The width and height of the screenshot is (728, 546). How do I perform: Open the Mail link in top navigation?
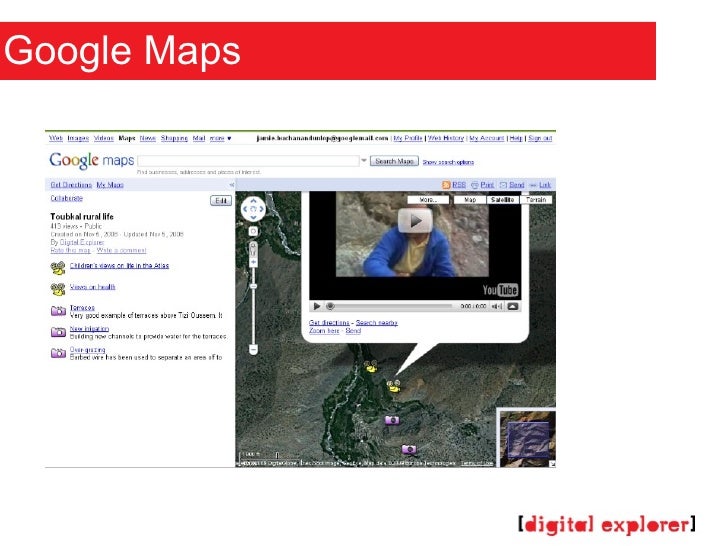coord(199,138)
